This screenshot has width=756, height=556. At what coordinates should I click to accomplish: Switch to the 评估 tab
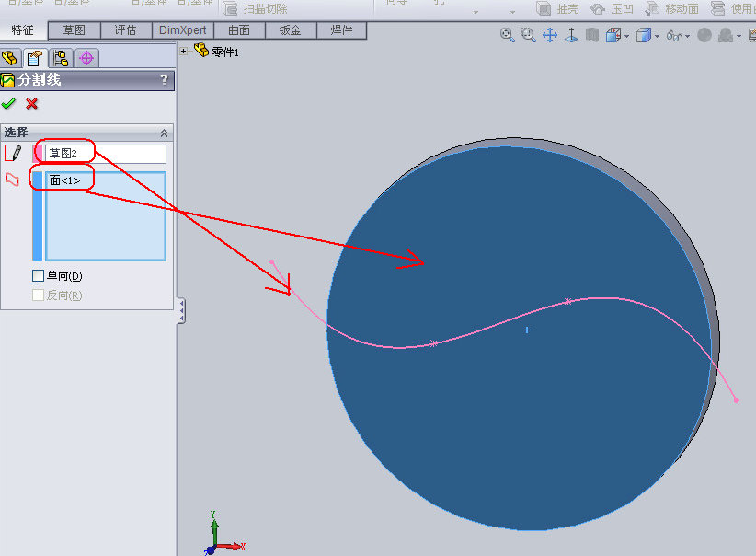(x=125, y=30)
